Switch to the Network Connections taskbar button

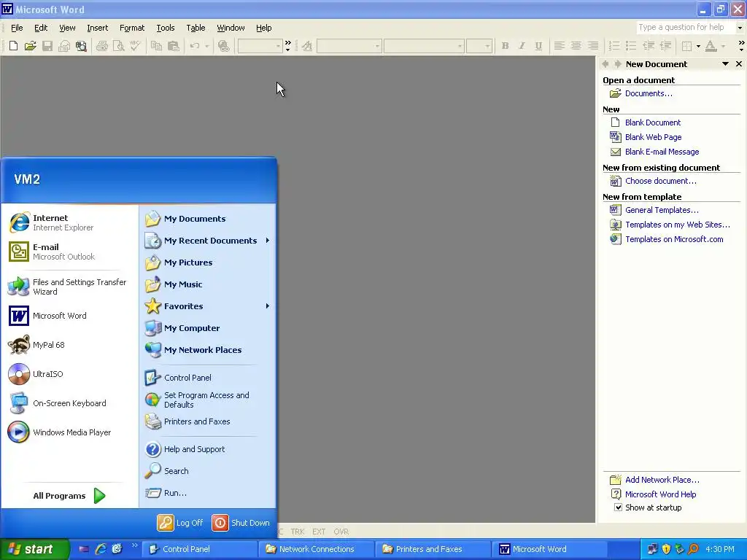tap(317, 549)
